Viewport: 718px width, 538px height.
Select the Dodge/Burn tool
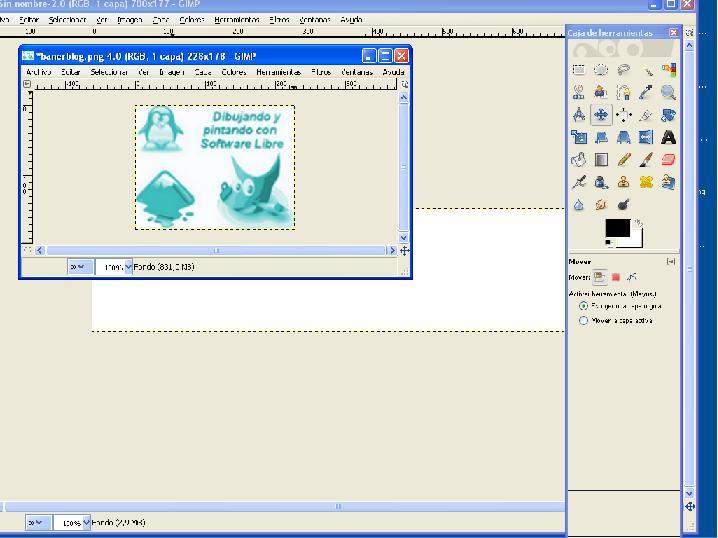(x=623, y=204)
